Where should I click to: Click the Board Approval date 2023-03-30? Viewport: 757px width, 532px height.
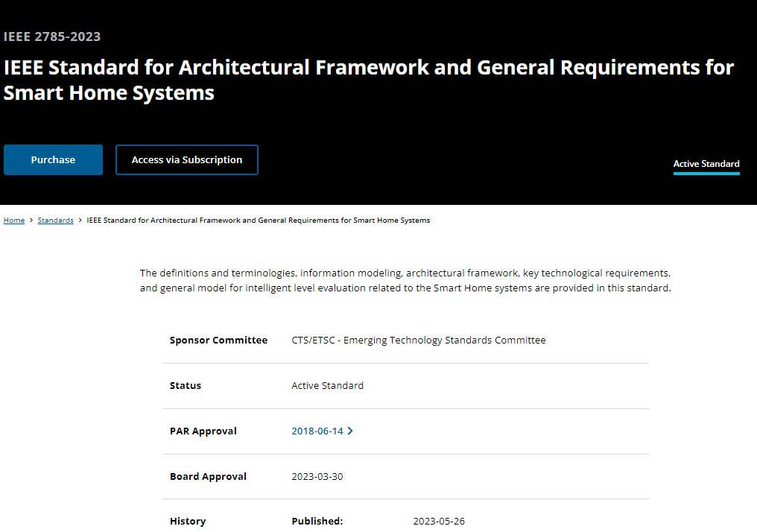coord(317,476)
